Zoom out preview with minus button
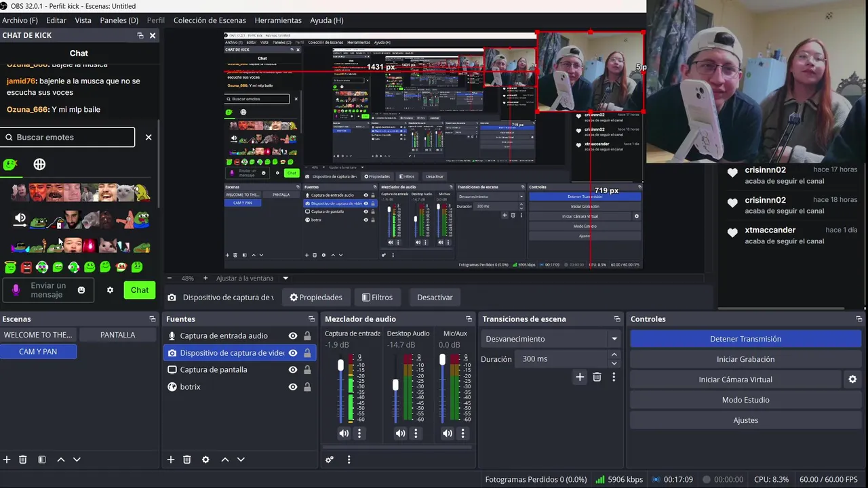The height and width of the screenshot is (488, 868). tap(170, 278)
